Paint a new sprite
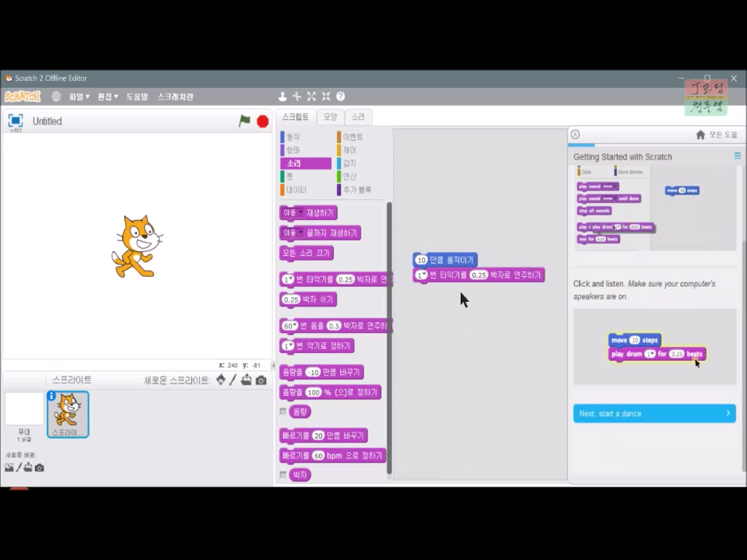747x560 pixels. [233, 380]
